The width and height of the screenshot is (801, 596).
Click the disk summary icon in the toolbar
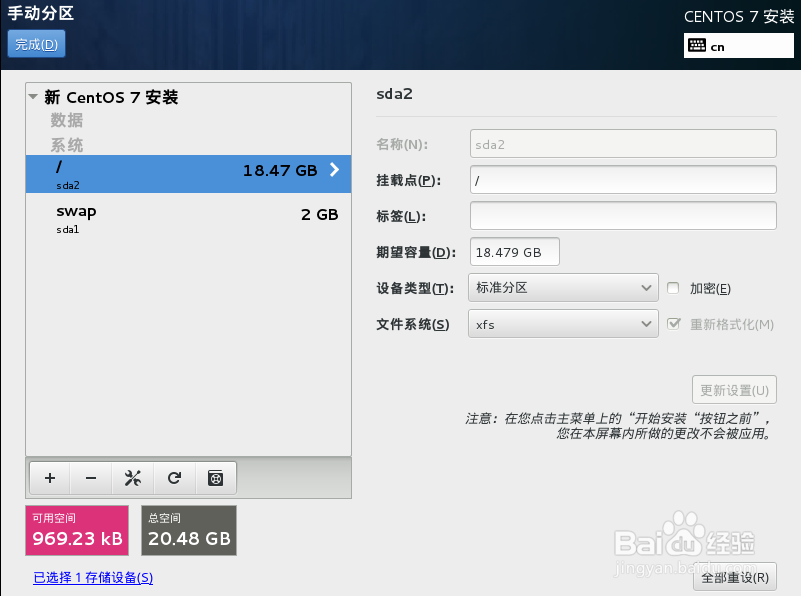click(216, 478)
